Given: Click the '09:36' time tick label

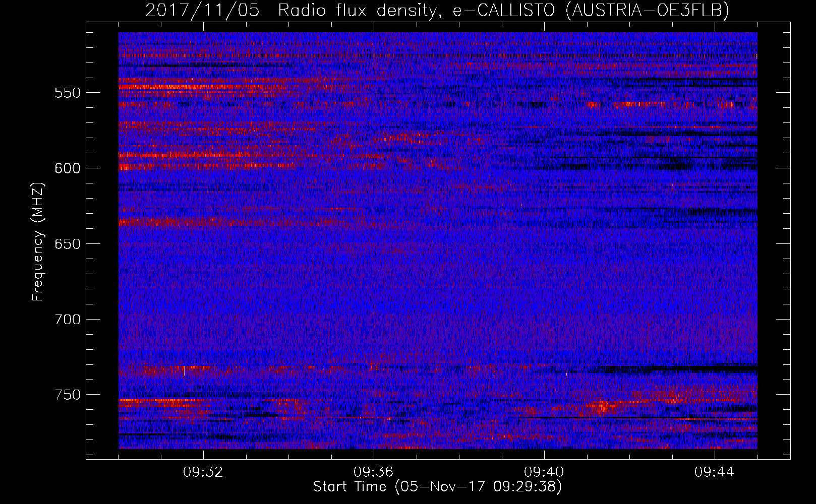Looking at the screenshot, I should coord(374,472).
